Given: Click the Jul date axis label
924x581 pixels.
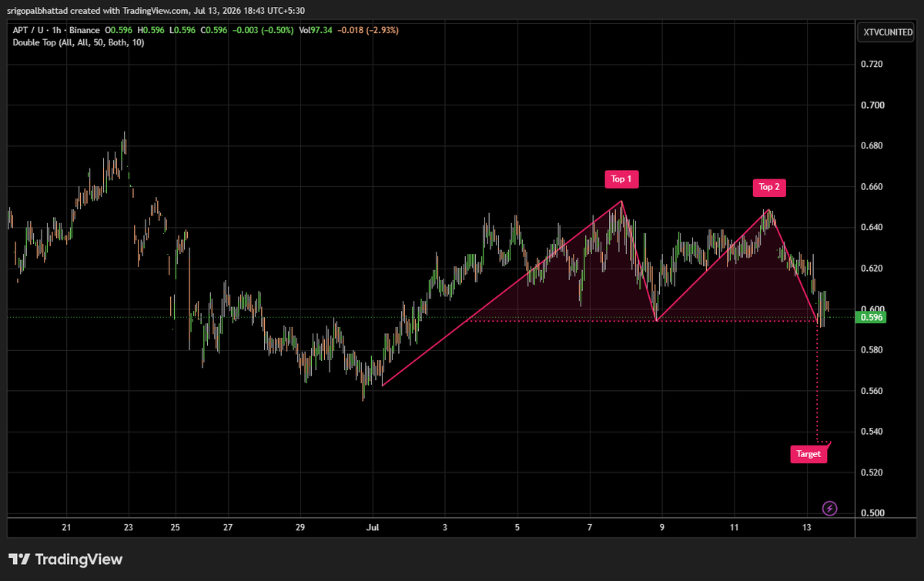Looking at the screenshot, I should [x=373, y=528].
